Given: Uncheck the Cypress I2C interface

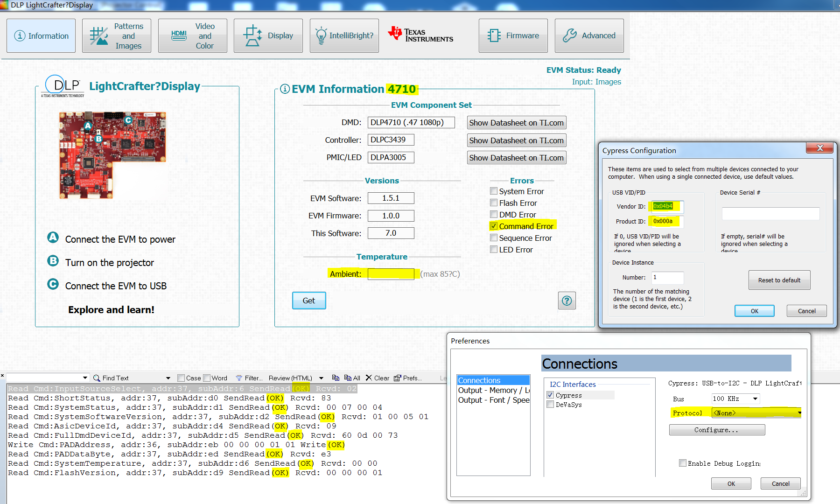Looking at the screenshot, I should click(x=550, y=395).
